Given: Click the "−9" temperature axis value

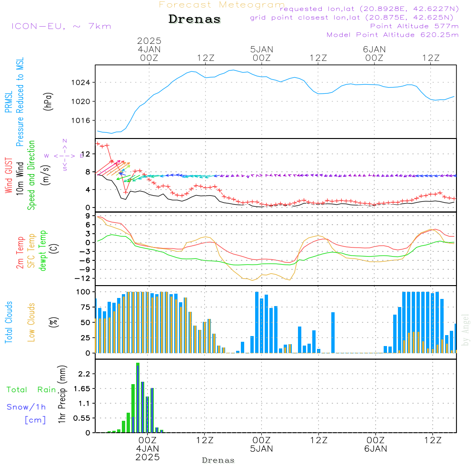Looking at the screenshot, I should point(85,269).
